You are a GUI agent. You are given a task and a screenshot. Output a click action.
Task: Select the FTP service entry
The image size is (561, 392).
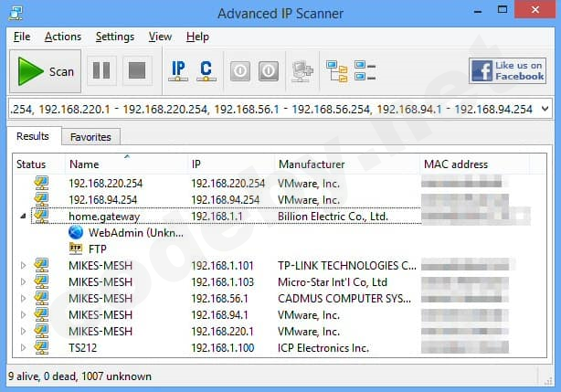[x=98, y=249]
